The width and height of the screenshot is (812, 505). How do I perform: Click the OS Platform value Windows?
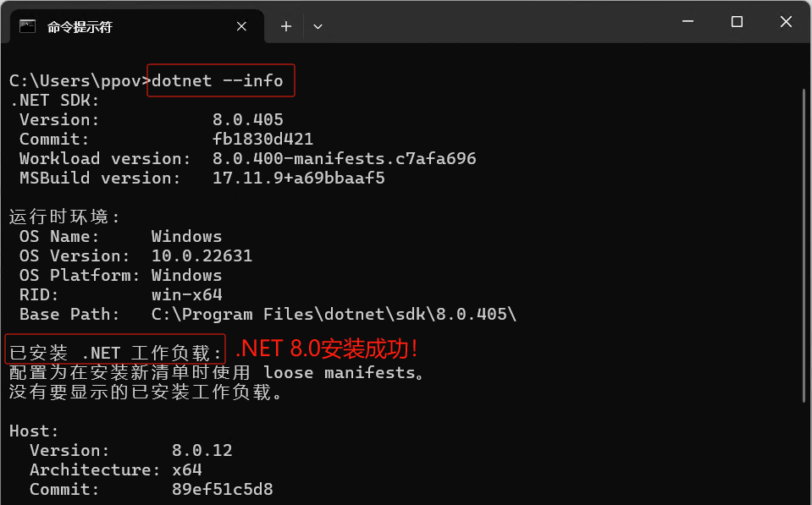[186, 275]
